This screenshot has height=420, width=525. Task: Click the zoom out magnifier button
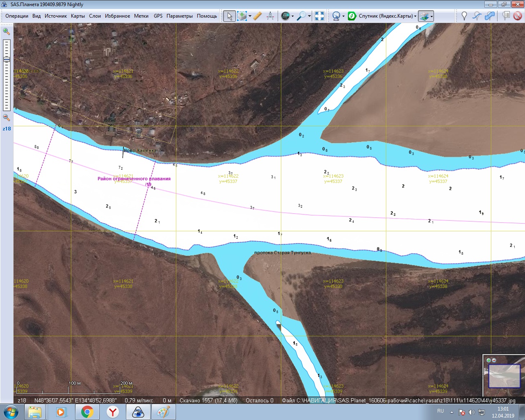pyautogui.click(x=7, y=118)
